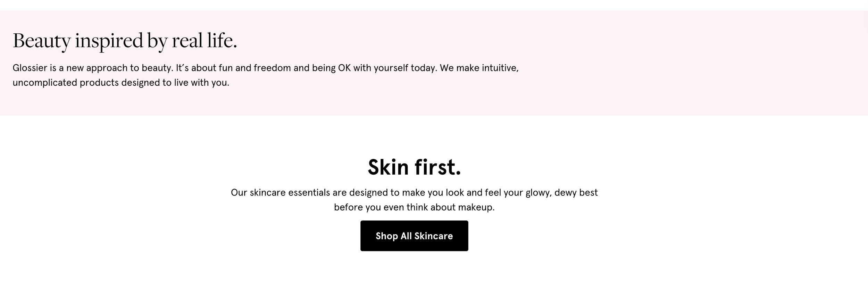Click the phrase "new approach to beauty."
This screenshot has height=283, width=868.
click(119, 68)
